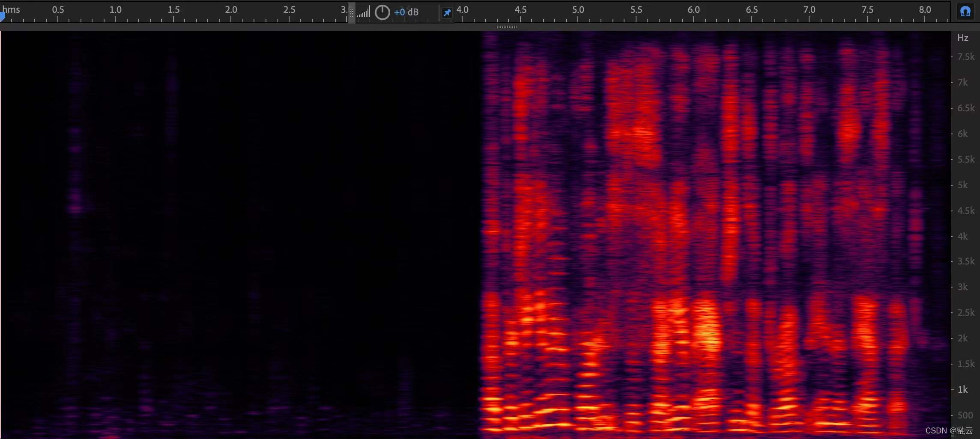Click the 5k frequency scale label
Screen dimensions: 980x439
pos(963,185)
